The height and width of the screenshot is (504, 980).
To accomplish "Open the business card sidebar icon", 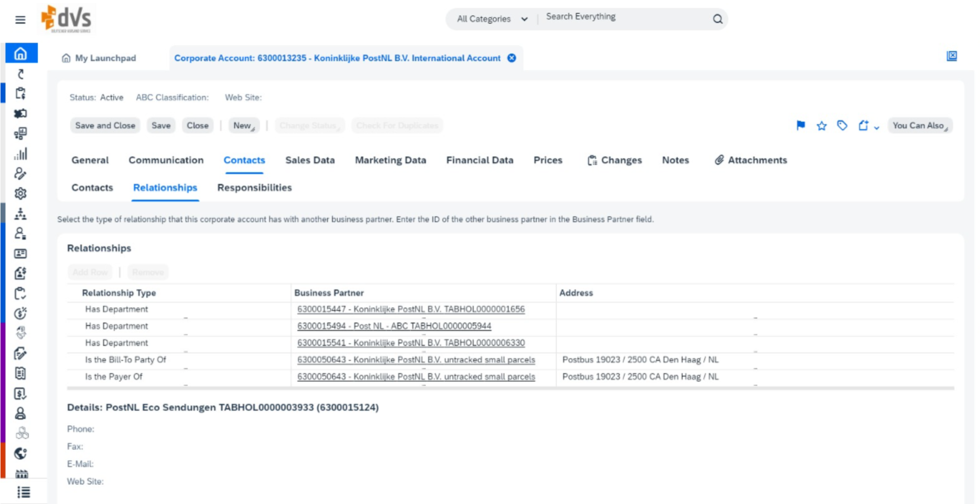I will (21, 254).
